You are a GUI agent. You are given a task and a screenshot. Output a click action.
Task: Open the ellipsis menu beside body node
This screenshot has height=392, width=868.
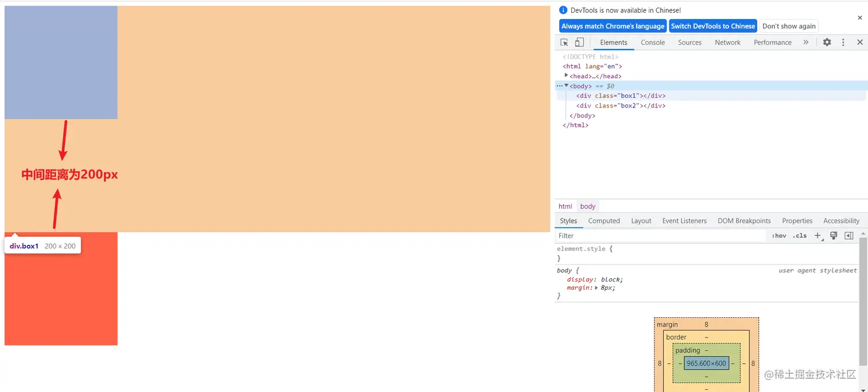(x=559, y=86)
